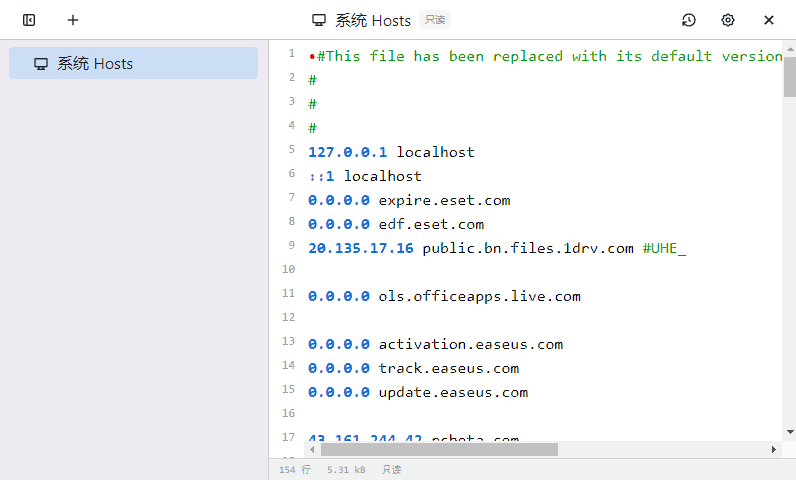The width and height of the screenshot is (796, 480).
Task: Click the 20.135.17.16 IP address
Action: coord(361,248)
